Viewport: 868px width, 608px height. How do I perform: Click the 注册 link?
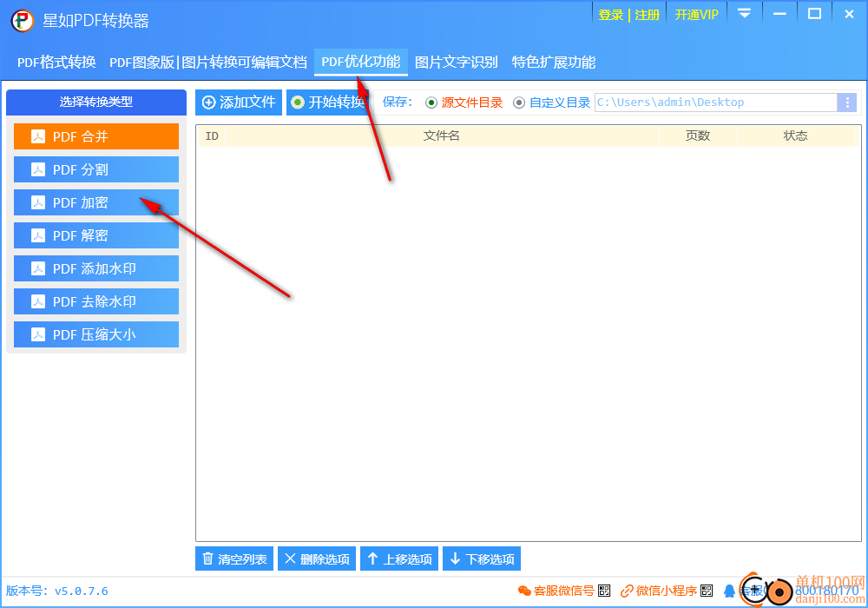coord(648,15)
